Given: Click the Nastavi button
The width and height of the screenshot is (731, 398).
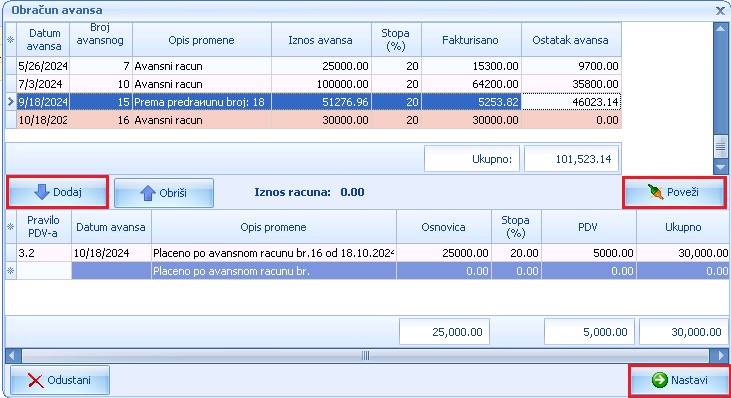Looking at the screenshot, I should click(679, 380).
